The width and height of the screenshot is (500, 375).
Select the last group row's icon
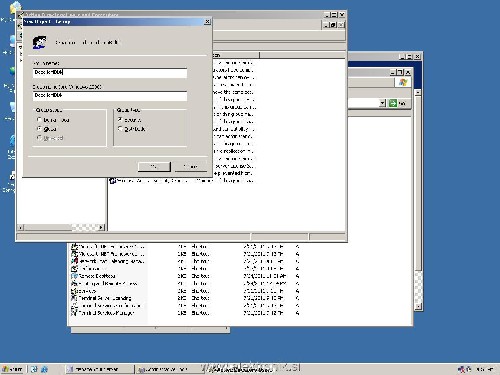(112, 181)
